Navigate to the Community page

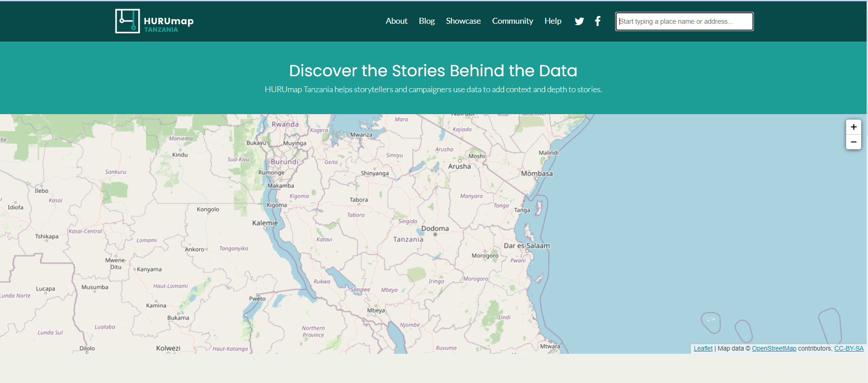[x=512, y=21]
